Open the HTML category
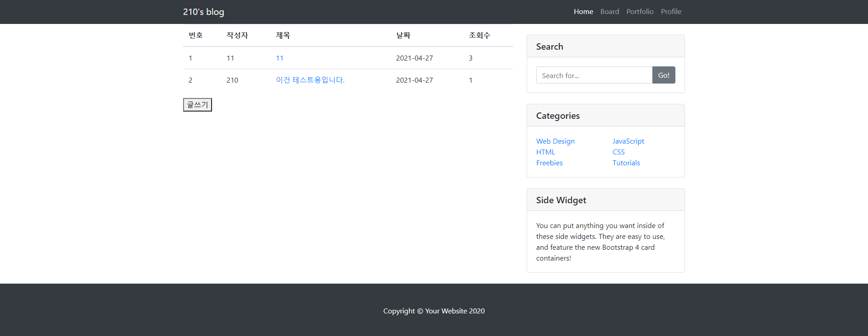This screenshot has height=336, width=868. coord(545,152)
